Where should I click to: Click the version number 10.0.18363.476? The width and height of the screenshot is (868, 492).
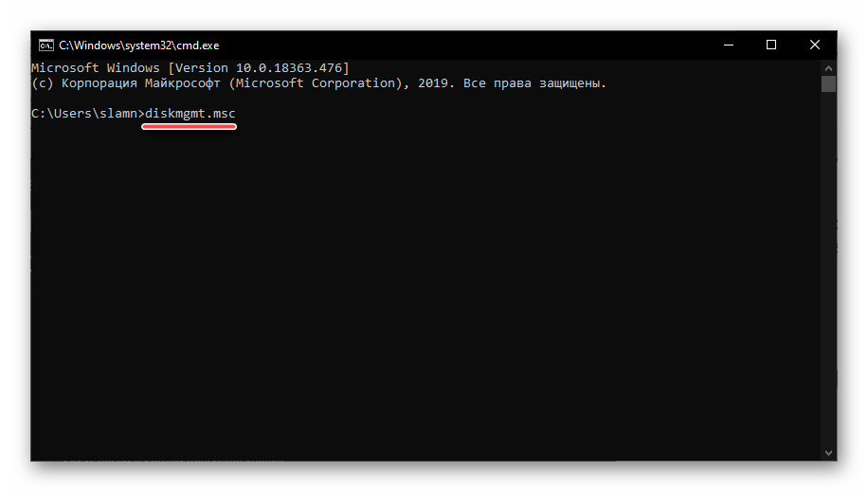[x=290, y=68]
